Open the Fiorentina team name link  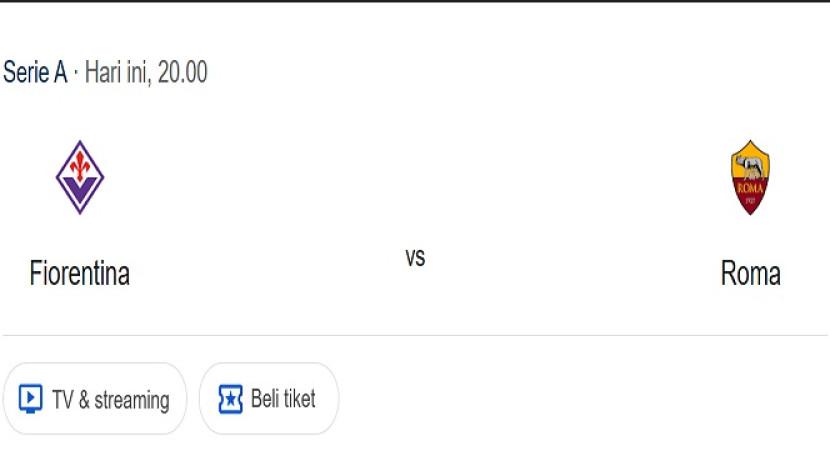click(80, 273)
